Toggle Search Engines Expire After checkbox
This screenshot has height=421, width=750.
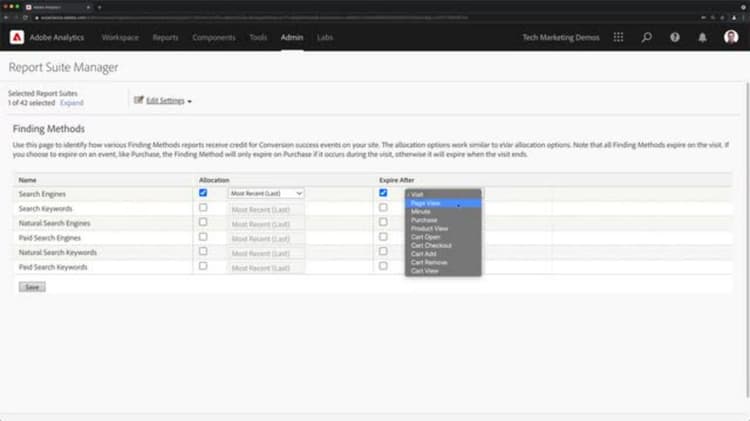pyautogui.click(x=383, y=193)
